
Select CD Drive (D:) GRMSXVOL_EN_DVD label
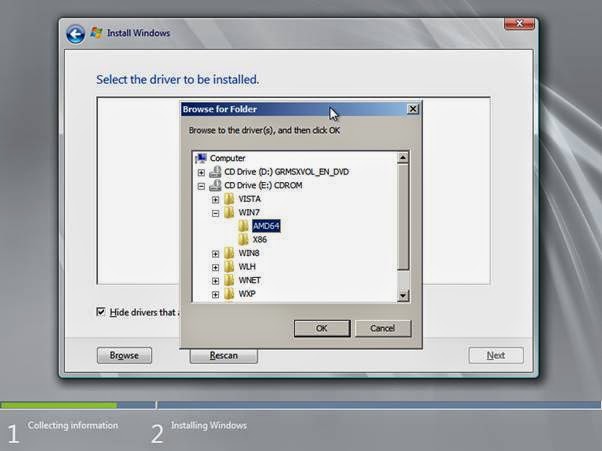[286, 172]
